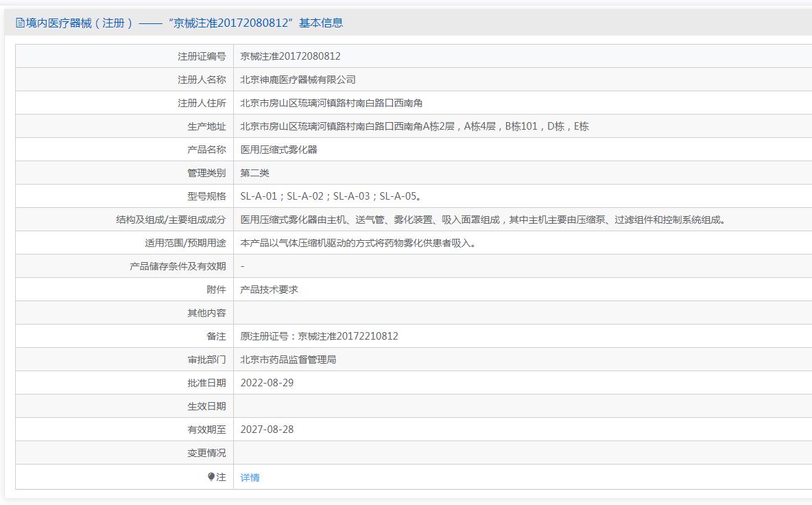Click the registrant address value in 注册人住所 row
812x505 pixels.
pos(331,103)
